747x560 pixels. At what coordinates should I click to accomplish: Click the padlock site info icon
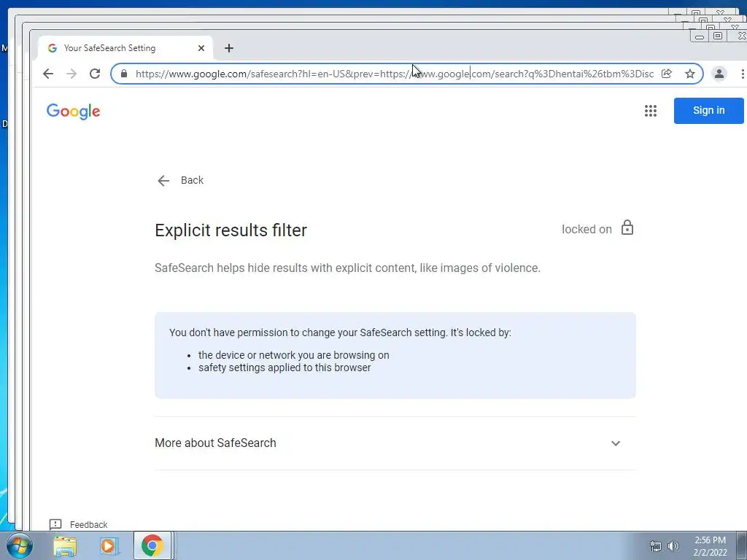124,74
